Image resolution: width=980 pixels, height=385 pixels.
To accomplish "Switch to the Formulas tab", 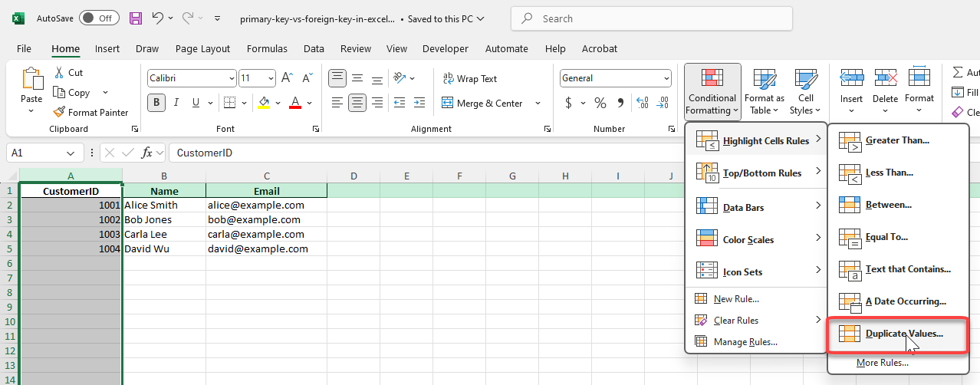I will pos(267,48).
